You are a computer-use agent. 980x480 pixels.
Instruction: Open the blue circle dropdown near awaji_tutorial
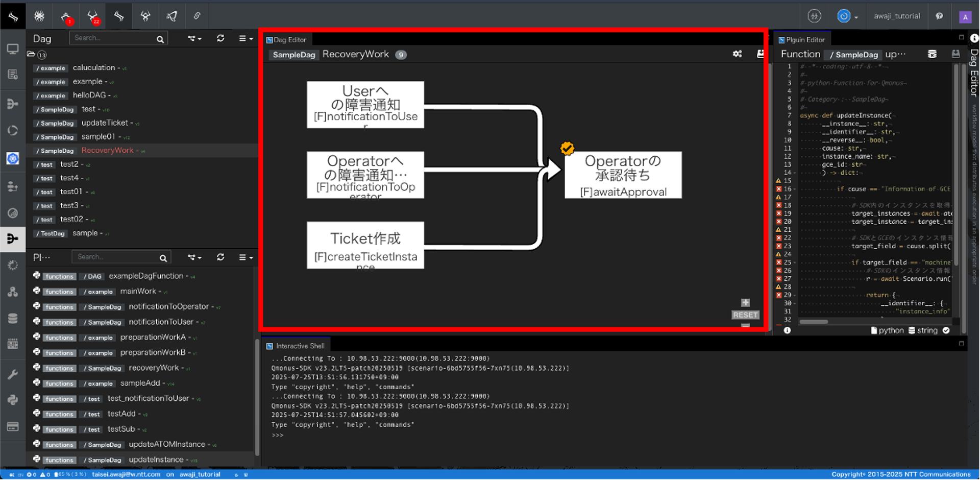[x=847, y=16]
